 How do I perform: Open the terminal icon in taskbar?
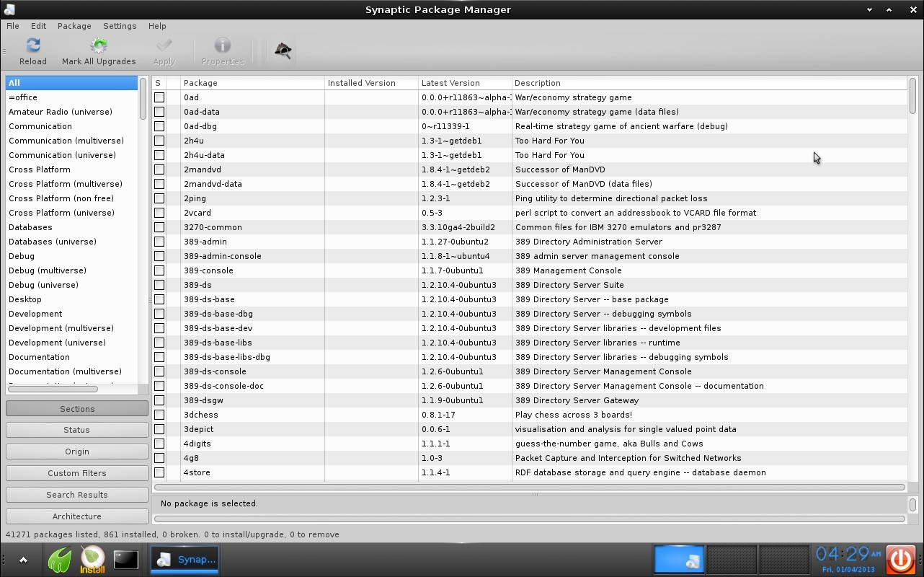pyautogui.click(x=125, y=560)
